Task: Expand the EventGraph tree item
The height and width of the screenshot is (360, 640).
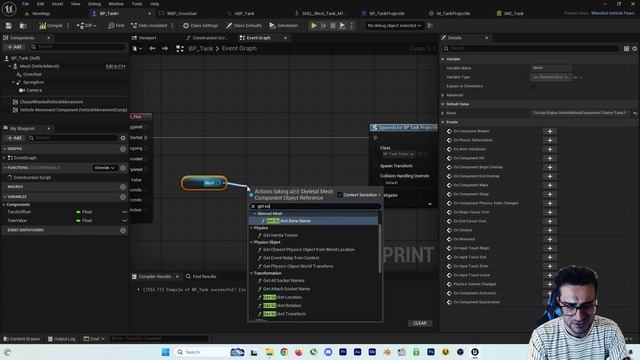Action: click(x=4, y=158)
